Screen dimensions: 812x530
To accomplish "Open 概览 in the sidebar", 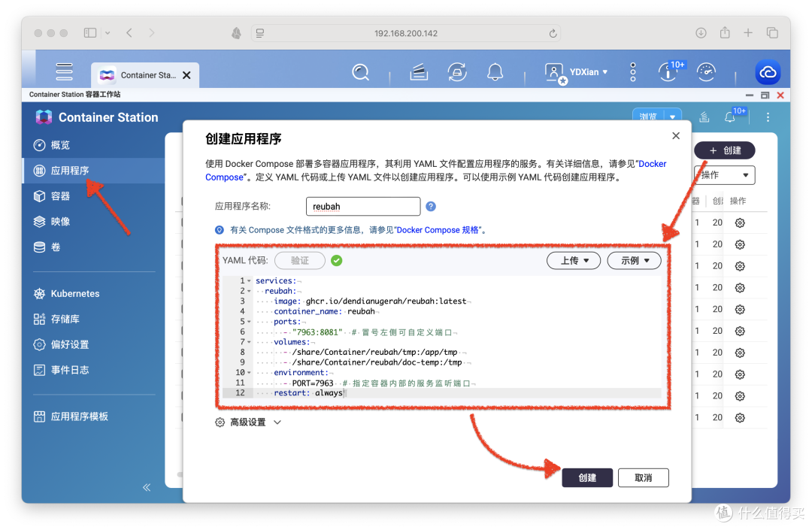I will (x=93, y=145).
